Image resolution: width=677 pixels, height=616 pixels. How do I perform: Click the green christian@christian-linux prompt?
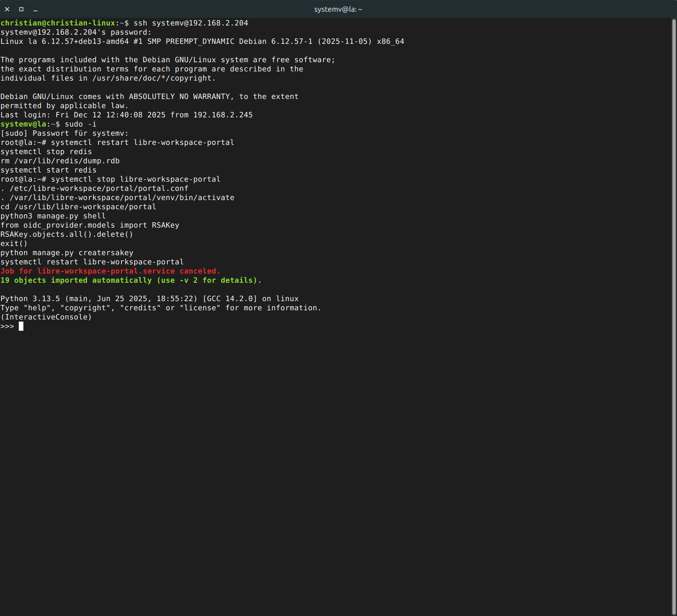pyautogui.click(x=58, y=23)
